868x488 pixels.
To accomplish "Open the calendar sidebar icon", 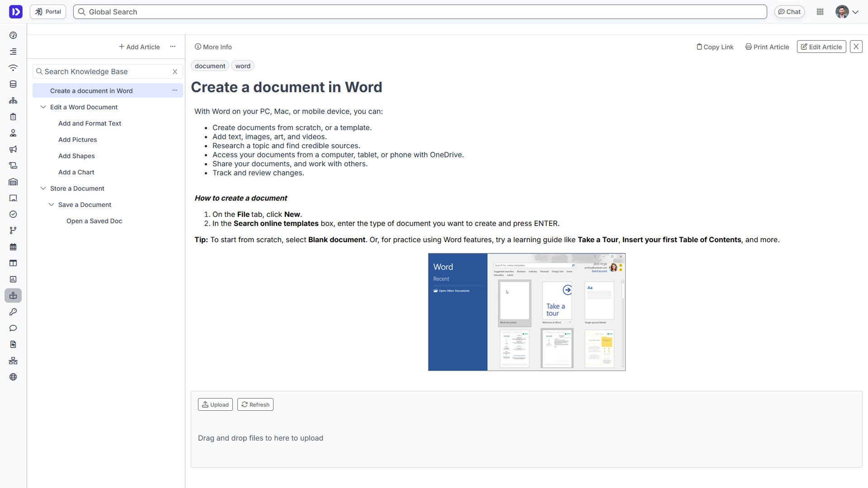I will click(13, 247).
